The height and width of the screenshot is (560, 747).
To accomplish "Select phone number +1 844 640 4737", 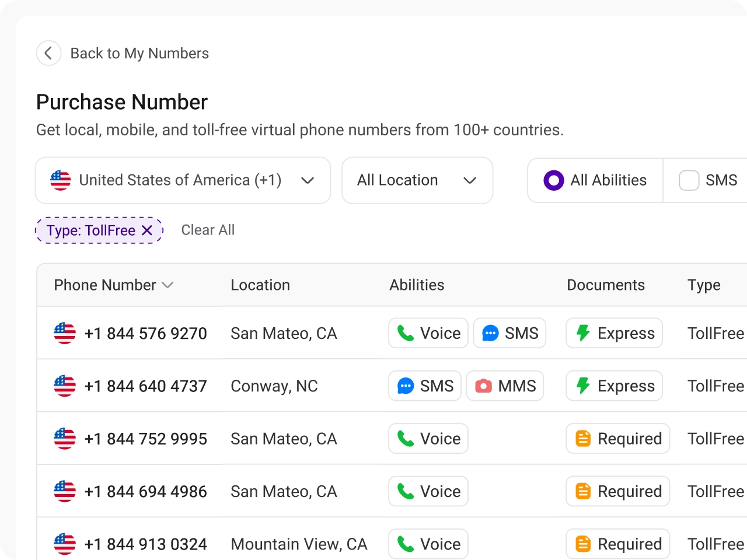I will click(x=146, y=386).
